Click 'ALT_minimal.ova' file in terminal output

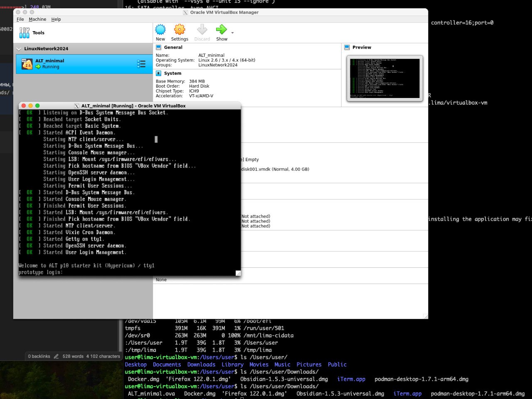pyautogui.click(x=151, y=394)
